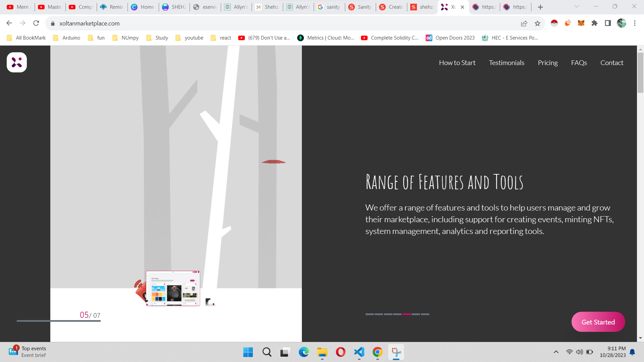Click the page vertical scrollbar thumb
This screenshot has width=644, height=362.
pyautogui.click(x=640, y=72)
